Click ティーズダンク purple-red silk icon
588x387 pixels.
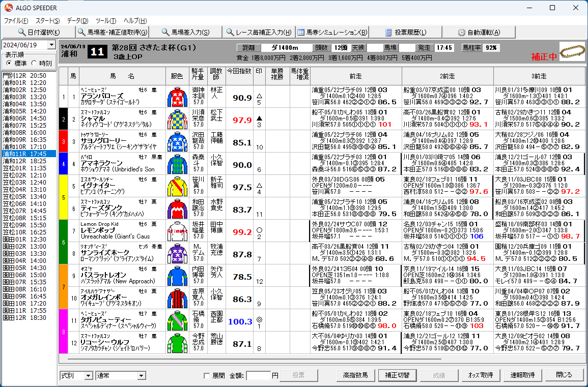click(177, 209)
